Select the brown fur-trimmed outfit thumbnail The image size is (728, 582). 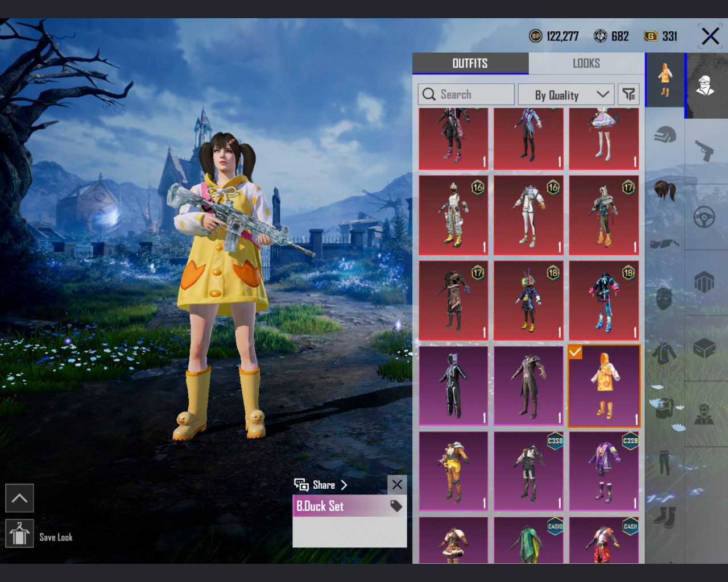coord(453,540)
